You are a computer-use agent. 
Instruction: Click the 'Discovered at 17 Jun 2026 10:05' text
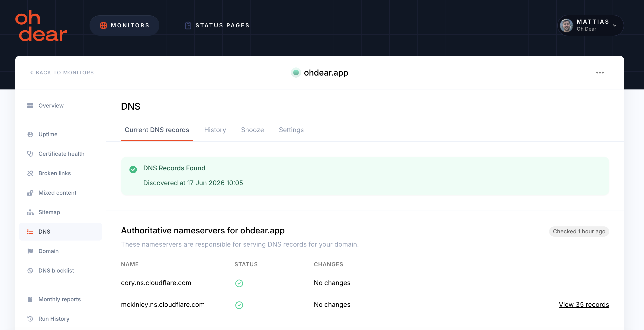193,183
